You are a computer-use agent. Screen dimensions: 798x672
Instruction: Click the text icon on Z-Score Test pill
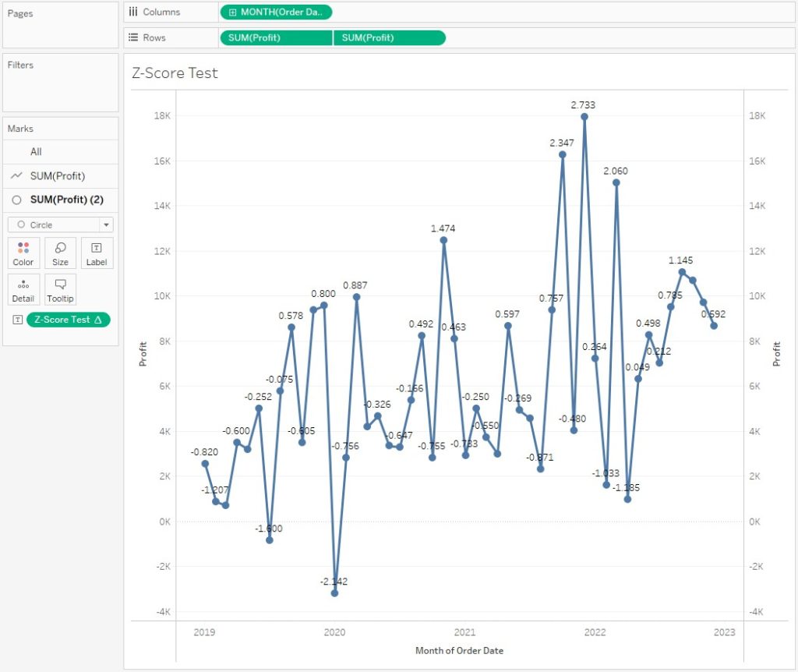pyautogui.click(x=16, y=320)
